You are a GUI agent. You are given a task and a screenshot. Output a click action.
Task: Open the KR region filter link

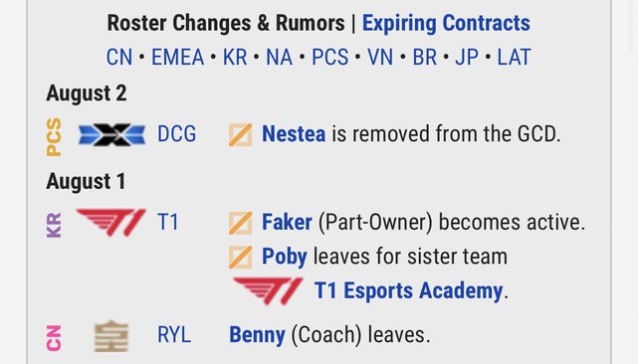pyautogui.click(x=235, y=57)
